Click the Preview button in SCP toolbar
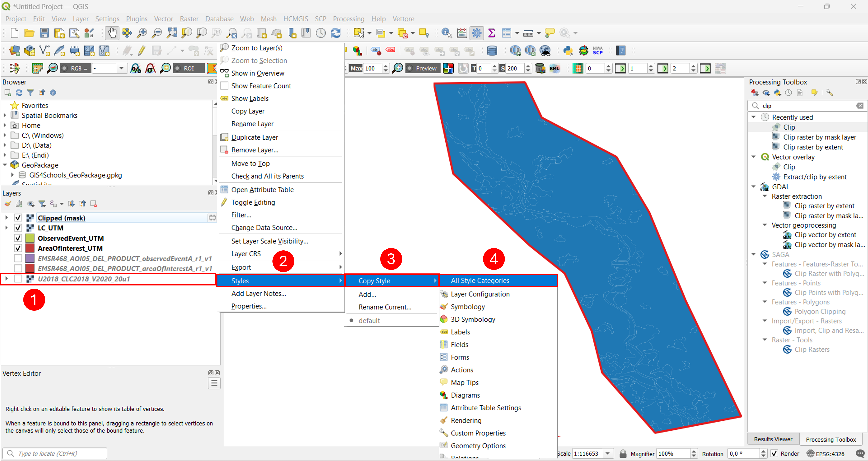The width and height of the screenshot is (868, 461). [422, 68]
